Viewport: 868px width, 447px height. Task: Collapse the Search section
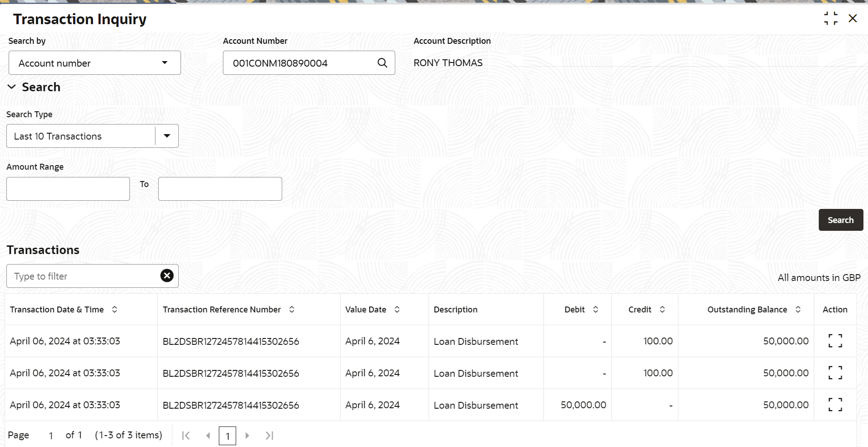click(x=12, y=87)
